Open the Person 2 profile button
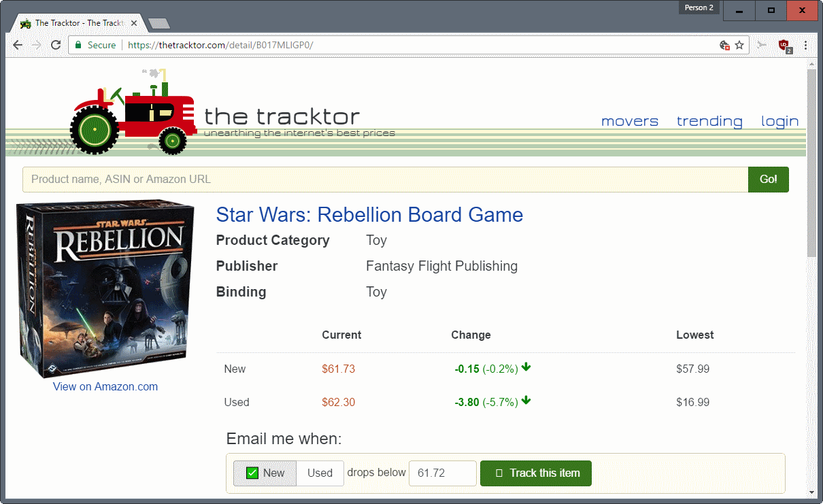Screen dimensions: 823x504 coord(699,7)
